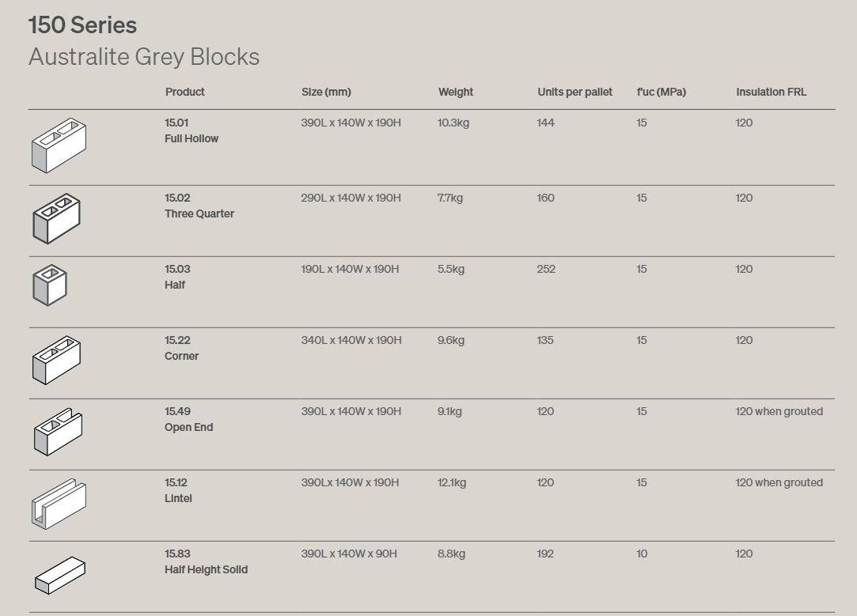Open the 15.02 Three Quarter product entry
The height and width of the screenshot is (616, 857).
tap(199, 206)
